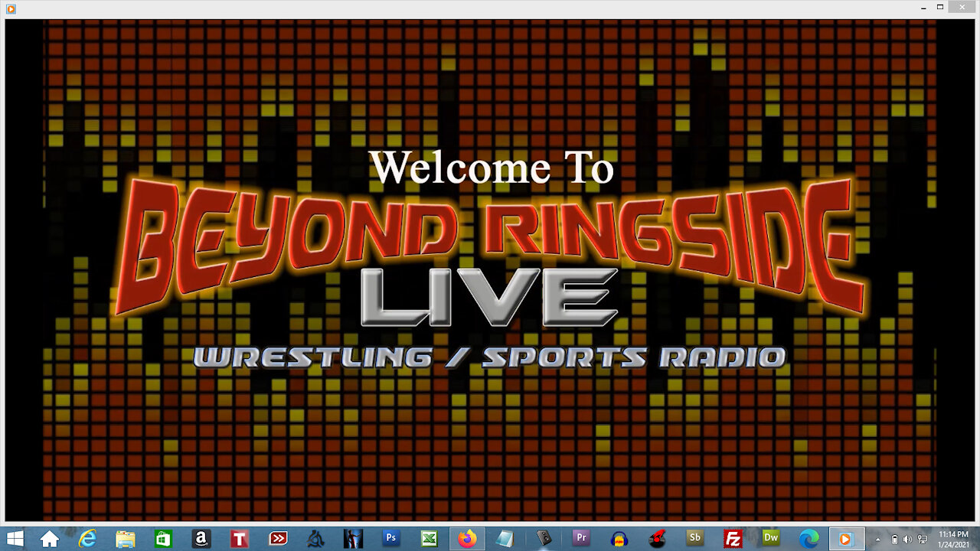Open File Explorer folder icon
Image resolution: width=980 pixels, height=551 pixels.
(126, 539)
